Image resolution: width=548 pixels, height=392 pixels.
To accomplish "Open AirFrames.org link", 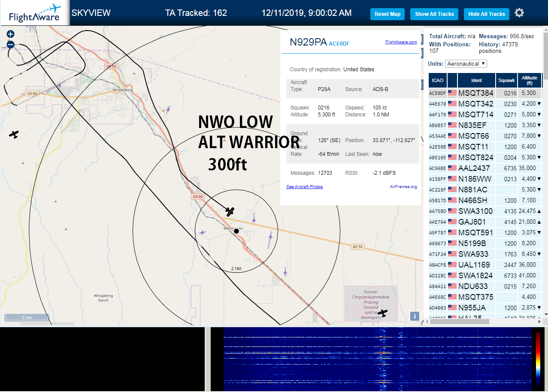I will pyautogui.click(x=403, y=187).
